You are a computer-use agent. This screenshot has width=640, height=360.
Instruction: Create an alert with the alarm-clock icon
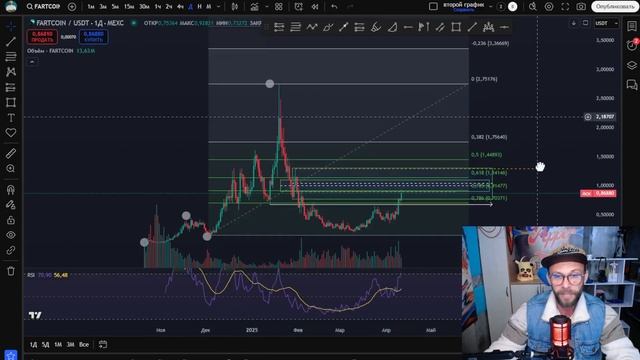coord(298,7)
